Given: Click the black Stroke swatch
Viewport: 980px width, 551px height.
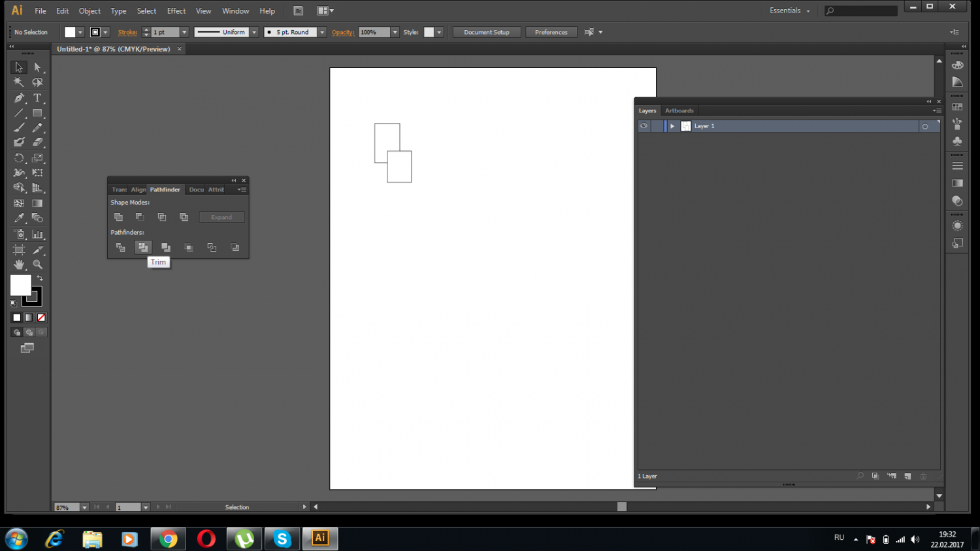Looking at the screenshot, I should pyautogui.click(x=35, y=300).
